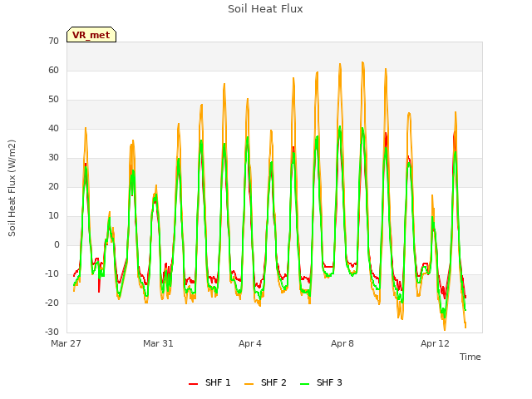Click the red SHF 1 legend marker

[194, 383]
